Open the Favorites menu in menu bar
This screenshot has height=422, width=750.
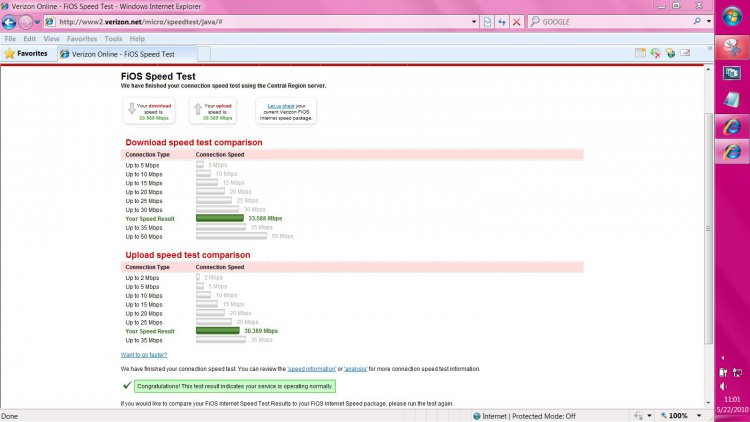(82, 39)
